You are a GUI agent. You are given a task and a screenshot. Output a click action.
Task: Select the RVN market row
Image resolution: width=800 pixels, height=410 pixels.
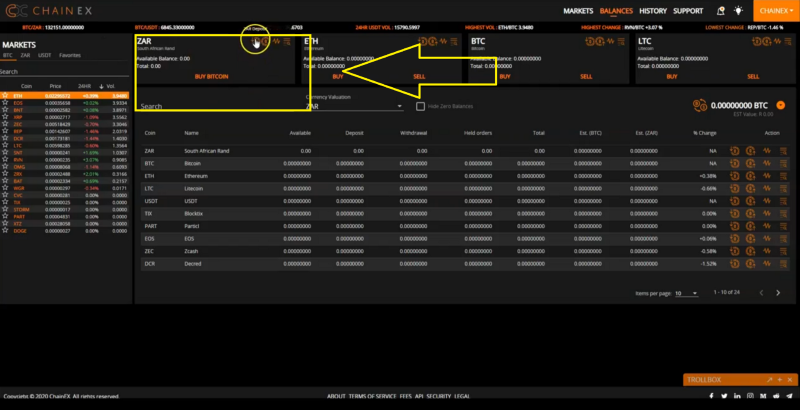coord(64,160)
